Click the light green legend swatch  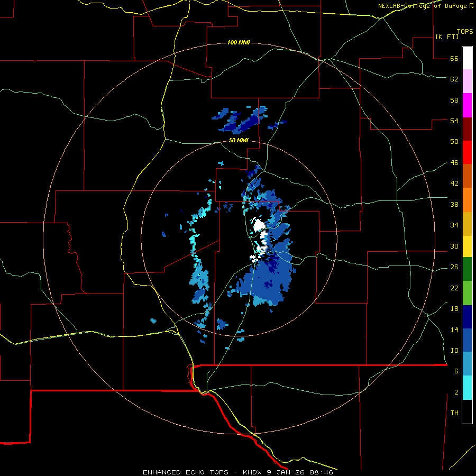[467, 293]
